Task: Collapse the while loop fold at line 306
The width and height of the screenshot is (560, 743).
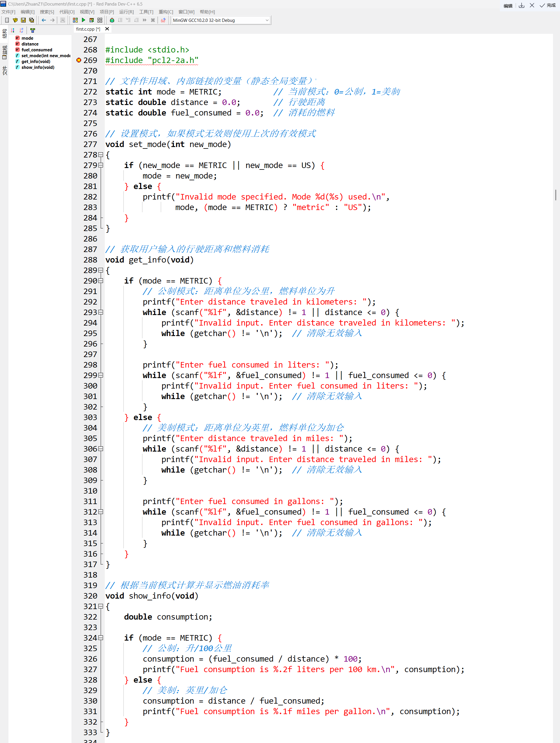Action: (100, 449)
